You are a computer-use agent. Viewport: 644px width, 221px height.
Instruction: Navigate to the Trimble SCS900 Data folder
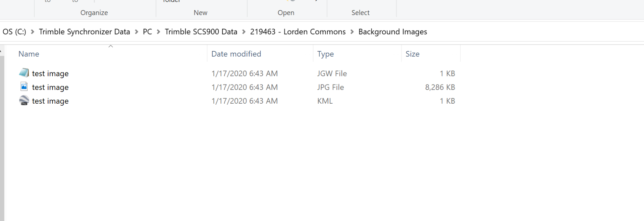click(x=201, y=32)
